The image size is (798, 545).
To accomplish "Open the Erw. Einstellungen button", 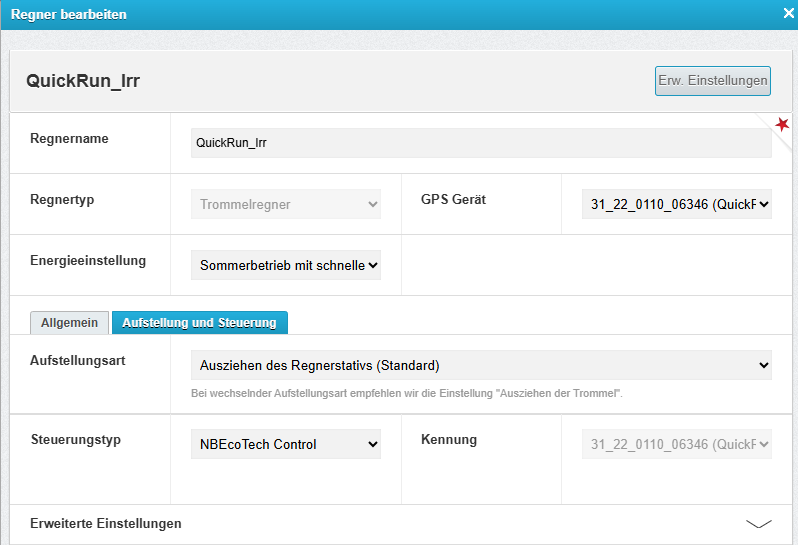I will pos(712,81).
